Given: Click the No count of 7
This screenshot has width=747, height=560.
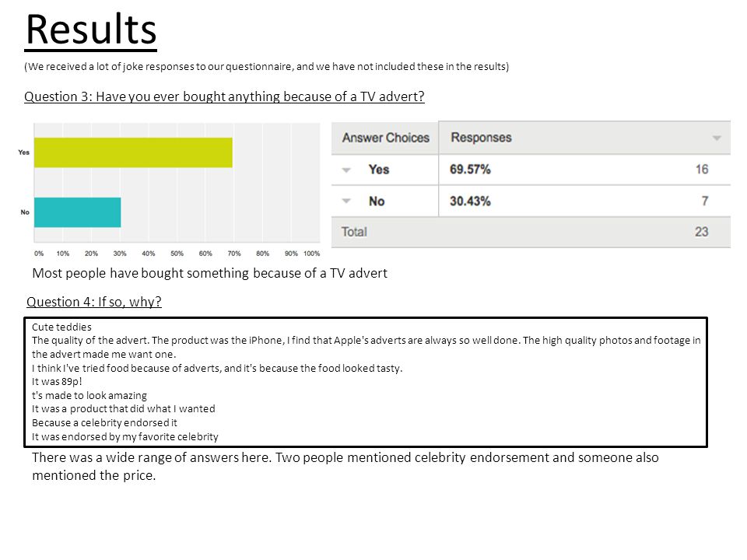Looking at the screenshot, I should pyautogui.click(x=705, y=201).
